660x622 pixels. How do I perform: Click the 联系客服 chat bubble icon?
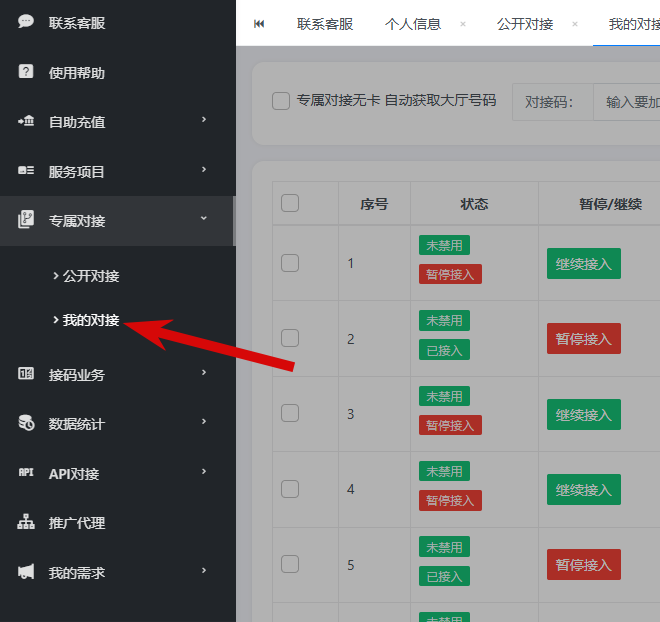click(x=26, y=21)
